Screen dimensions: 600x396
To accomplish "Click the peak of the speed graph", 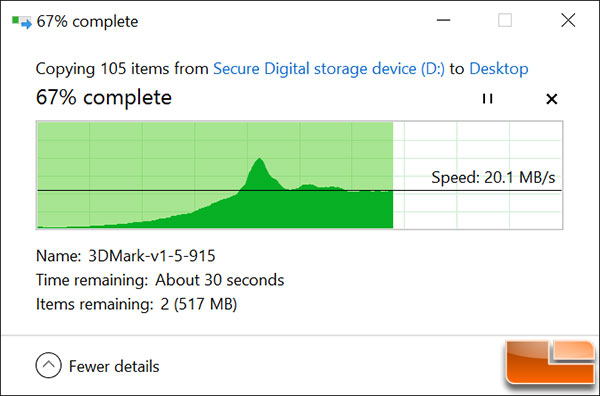I will point(260,159).
